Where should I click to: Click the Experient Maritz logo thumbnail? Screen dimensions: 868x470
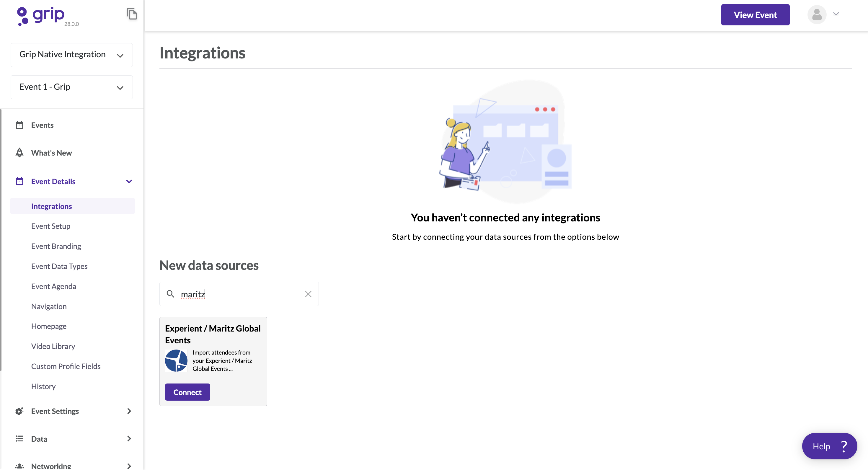tap(176, 360)
